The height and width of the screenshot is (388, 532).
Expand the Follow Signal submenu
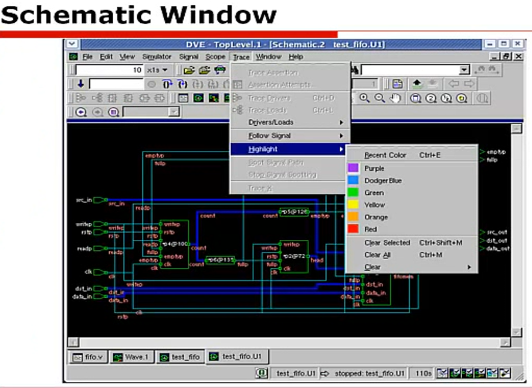[x=290, y=136]
